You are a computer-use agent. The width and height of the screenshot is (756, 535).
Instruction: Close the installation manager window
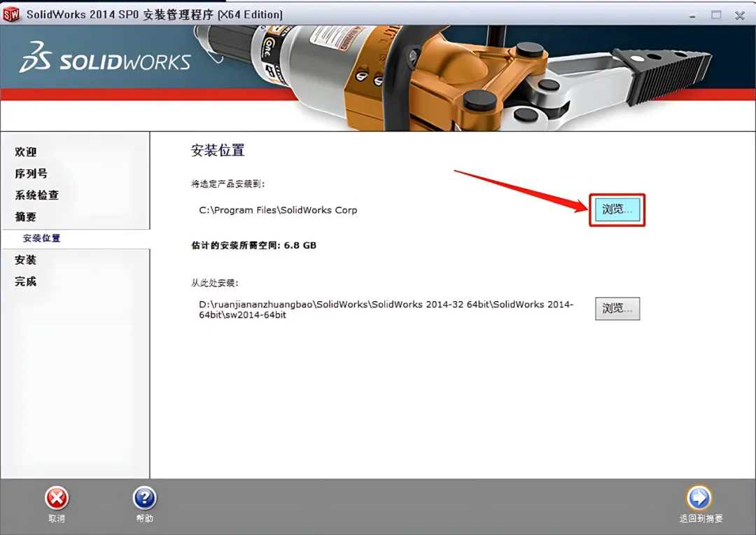tap(740, 15)
